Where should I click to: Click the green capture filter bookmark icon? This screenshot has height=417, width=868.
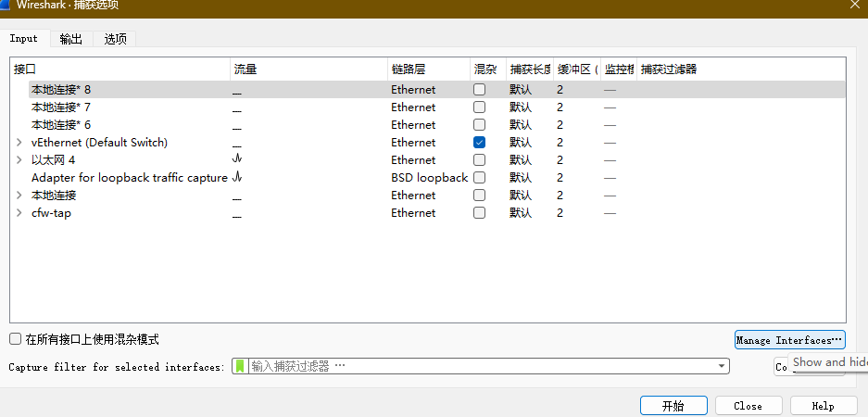240,366
